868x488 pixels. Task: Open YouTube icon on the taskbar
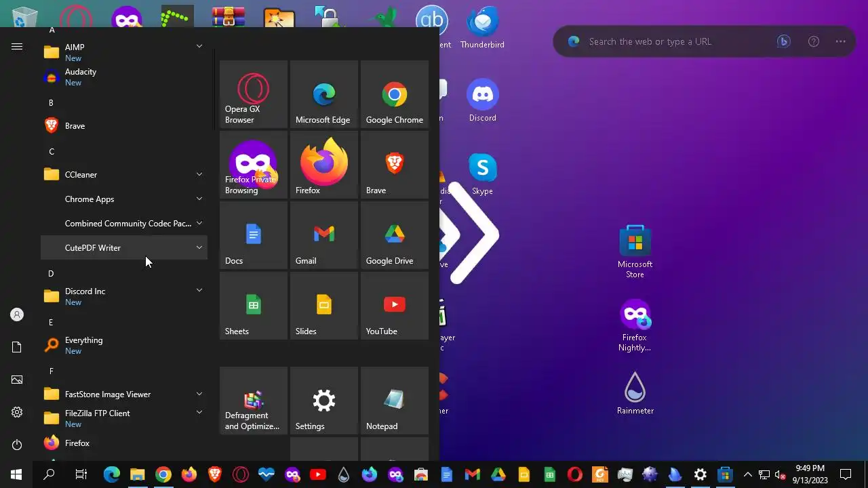coord(317,474)
